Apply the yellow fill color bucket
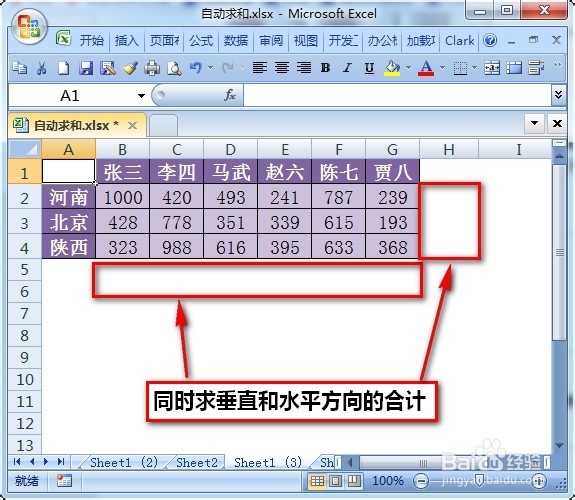Screen dimensions: 575x500 [392, 68]
